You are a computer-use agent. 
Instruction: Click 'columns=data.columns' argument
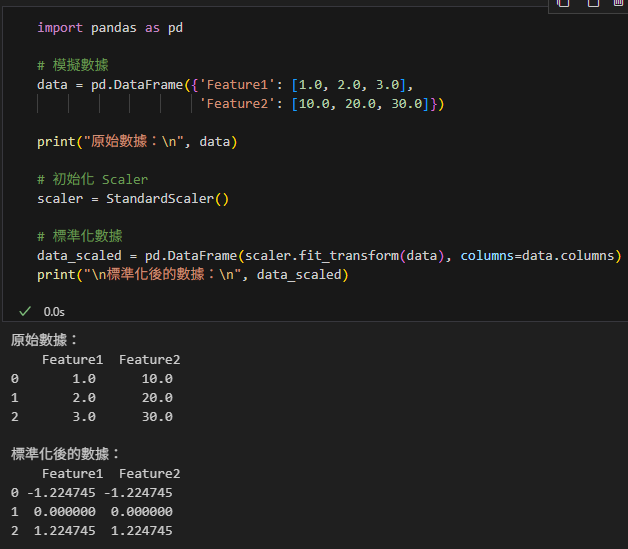537,255
